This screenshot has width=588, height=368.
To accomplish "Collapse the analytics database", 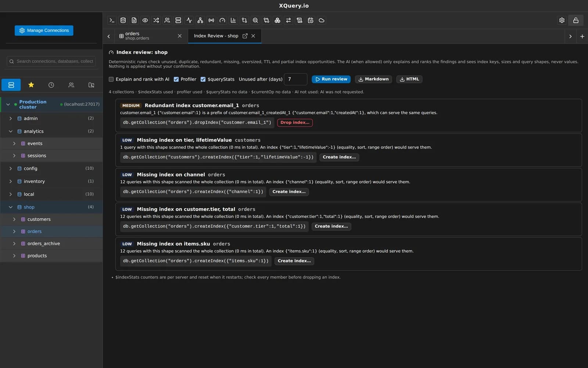I will pyautogui.click(x=11, y=131).
